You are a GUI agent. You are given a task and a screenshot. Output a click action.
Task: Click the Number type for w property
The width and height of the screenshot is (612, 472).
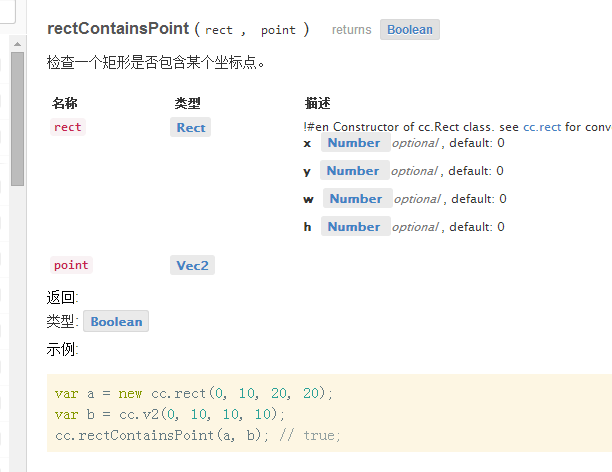[x=358, y=199]
